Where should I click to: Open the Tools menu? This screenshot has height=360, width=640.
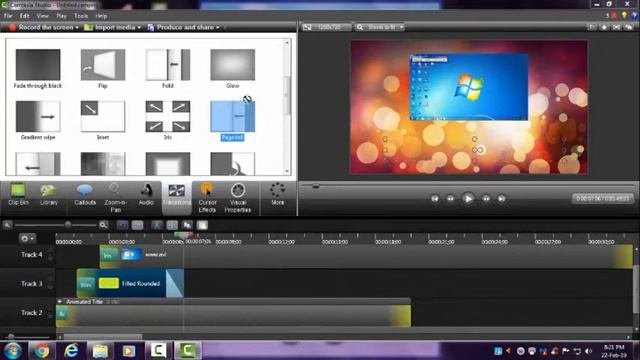point(81,16)
